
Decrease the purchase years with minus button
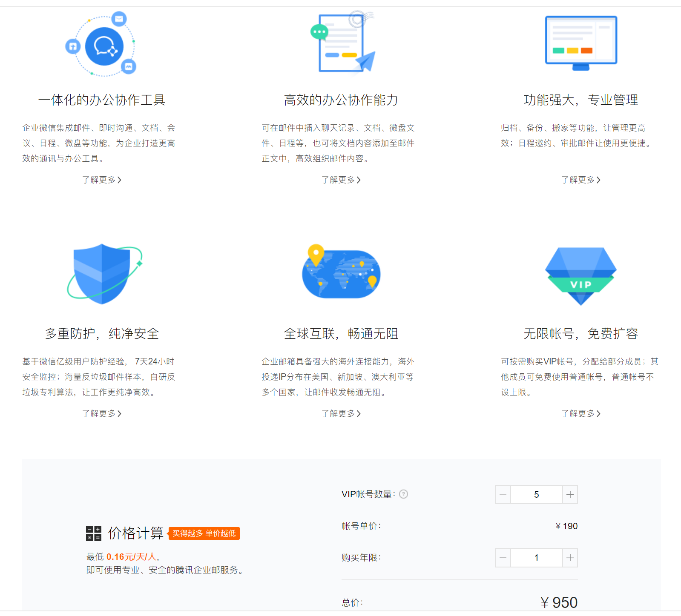click(503, 558)
